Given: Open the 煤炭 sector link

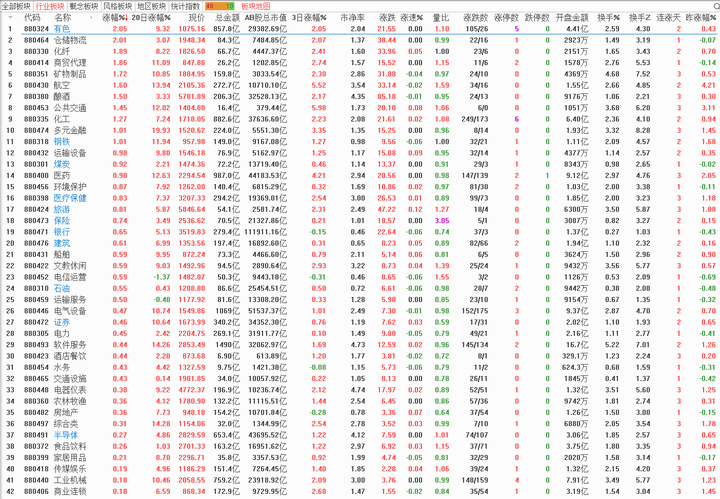Looking at the screenshot, I should pyautogui.click(x=62, y=164).
